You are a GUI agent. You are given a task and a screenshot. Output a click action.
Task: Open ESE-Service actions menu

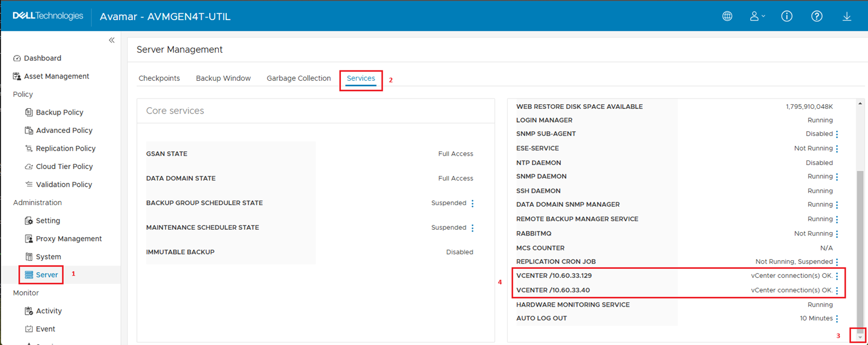click(837, 149)
